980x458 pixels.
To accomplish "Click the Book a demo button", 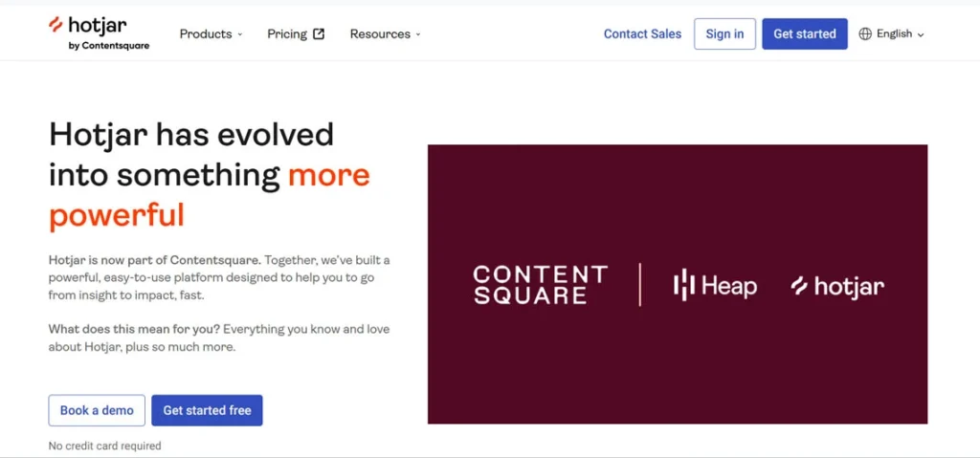I will tap(97, 410).
